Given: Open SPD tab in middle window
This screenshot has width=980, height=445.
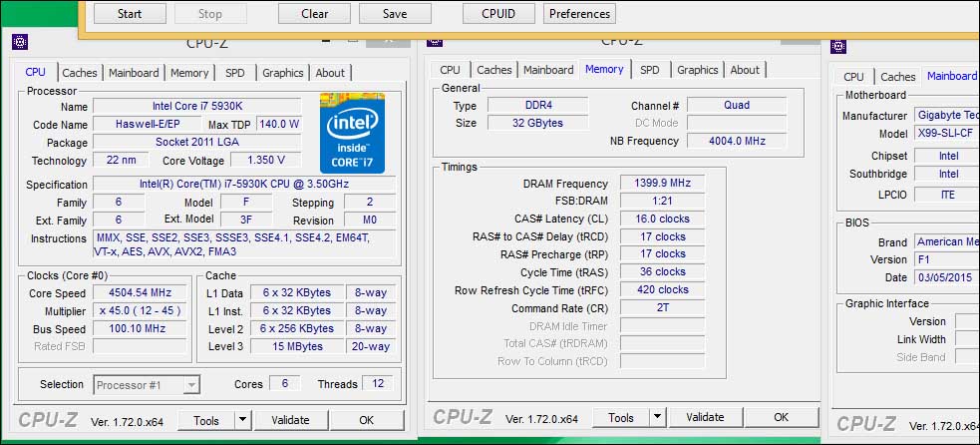Looking at the screenshot, I should pos(650,70).
